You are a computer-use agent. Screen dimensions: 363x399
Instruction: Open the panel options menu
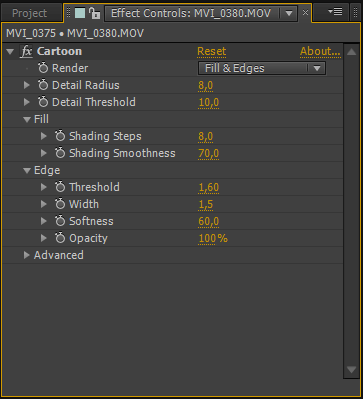(335, 12)
